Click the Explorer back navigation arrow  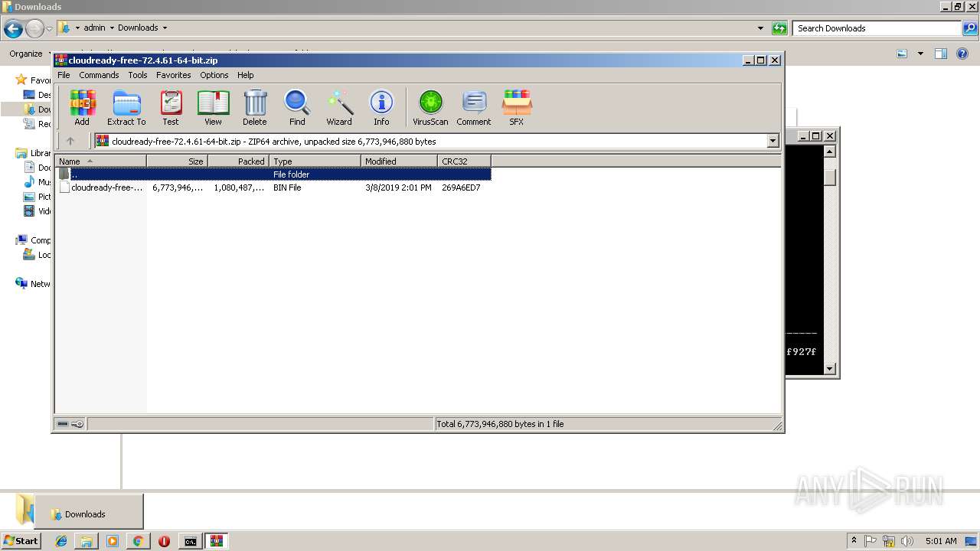14,29
